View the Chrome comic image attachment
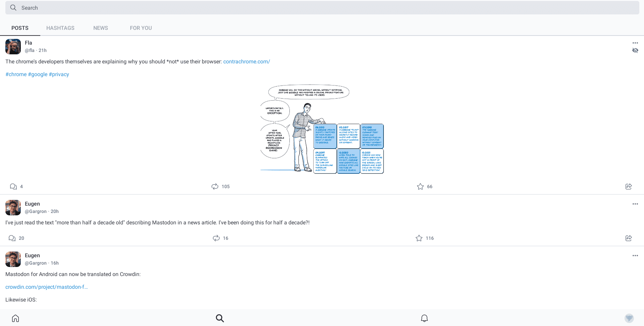 [x=322, y=129]
